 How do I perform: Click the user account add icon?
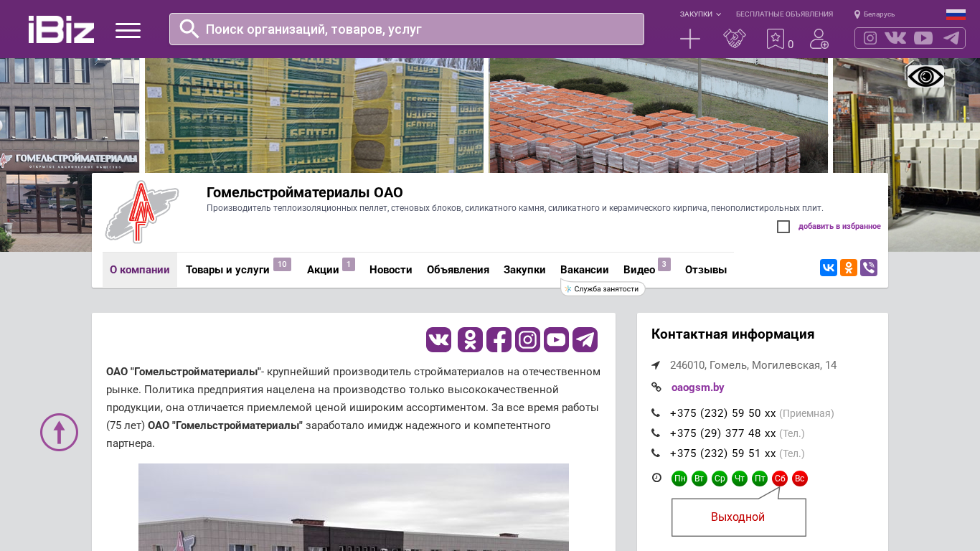(819, 39)
